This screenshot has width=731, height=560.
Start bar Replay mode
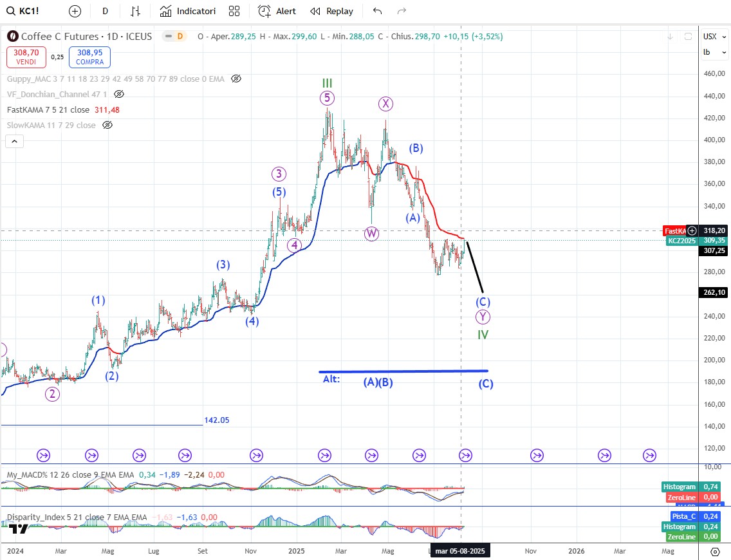point(331,11)
